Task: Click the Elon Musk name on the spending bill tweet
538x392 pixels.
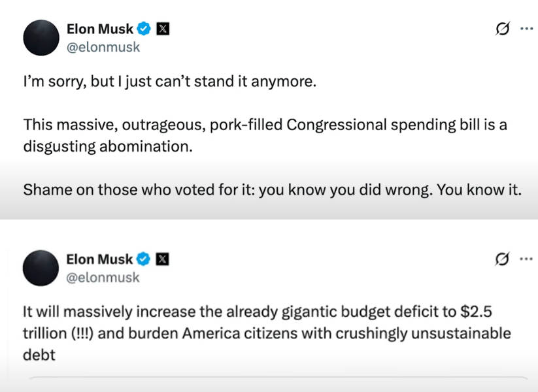Action: 100,29
